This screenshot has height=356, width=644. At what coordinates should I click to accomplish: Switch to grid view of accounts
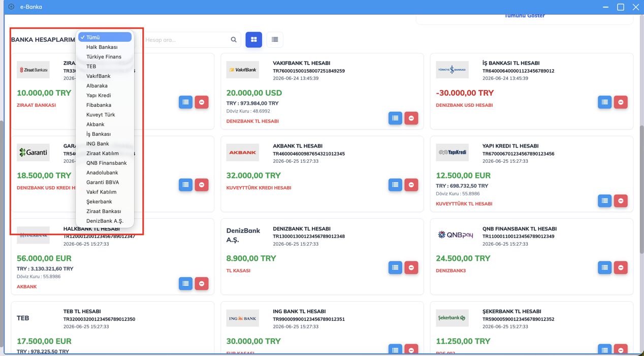(254, 40)
